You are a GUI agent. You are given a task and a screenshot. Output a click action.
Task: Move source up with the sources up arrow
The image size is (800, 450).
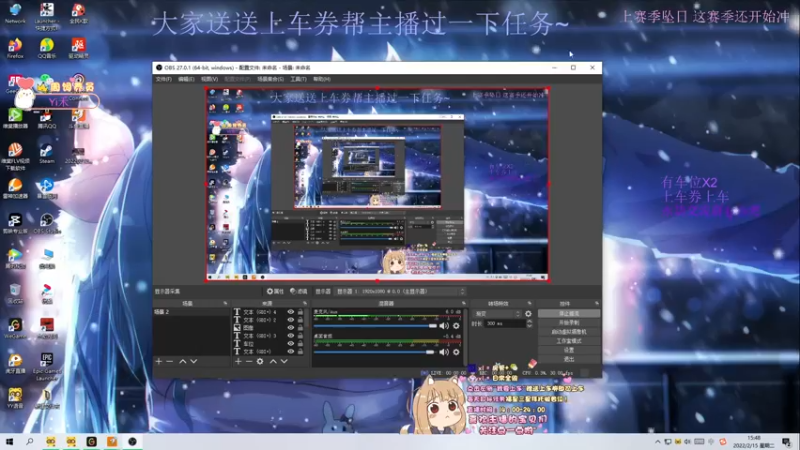pos(273,361)
